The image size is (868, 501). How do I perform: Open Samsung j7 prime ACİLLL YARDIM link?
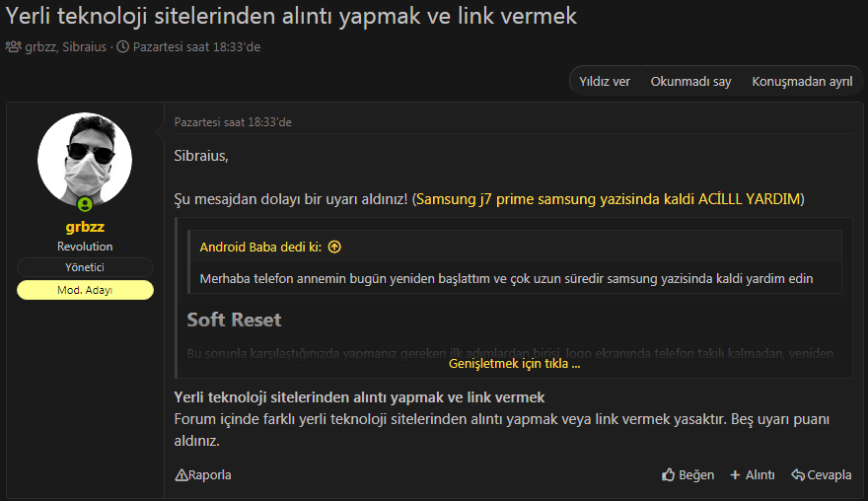click(609, 199)
